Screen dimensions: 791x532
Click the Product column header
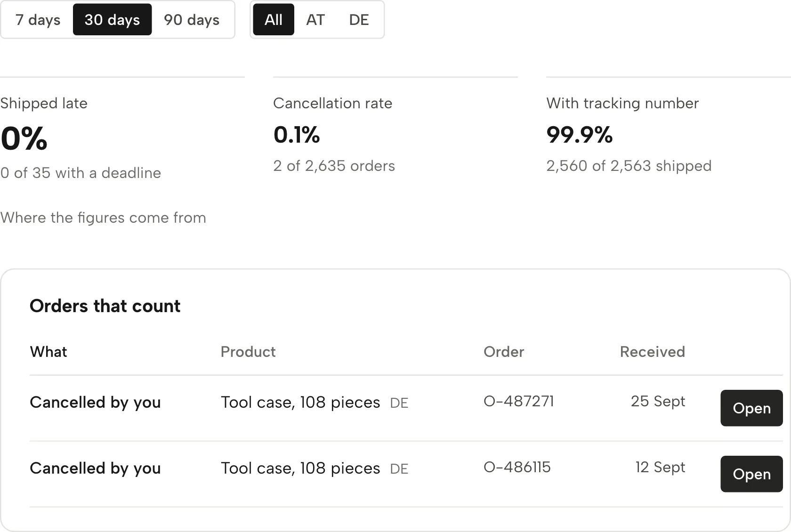tap(248, 352)
